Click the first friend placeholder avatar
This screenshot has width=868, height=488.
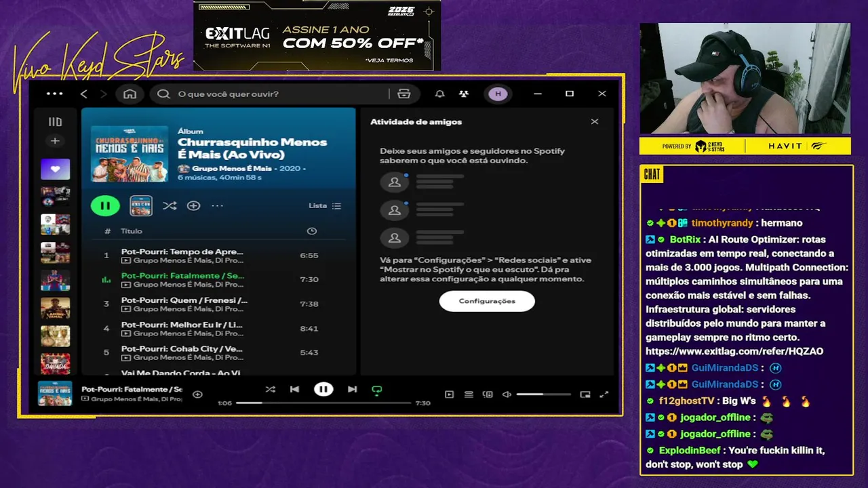[394, 182]
